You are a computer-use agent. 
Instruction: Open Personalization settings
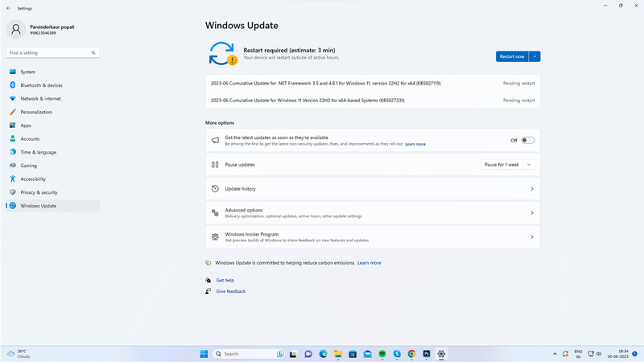[52, 112]
